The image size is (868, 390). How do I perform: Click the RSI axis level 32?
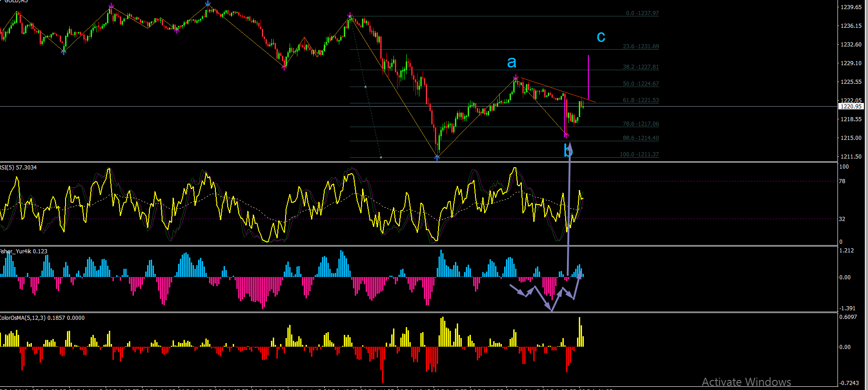click(x=842, y=219)
